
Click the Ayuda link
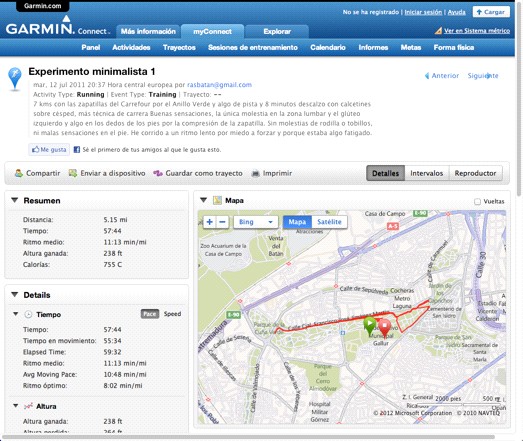pyautogui.click(x=456, y=12)
